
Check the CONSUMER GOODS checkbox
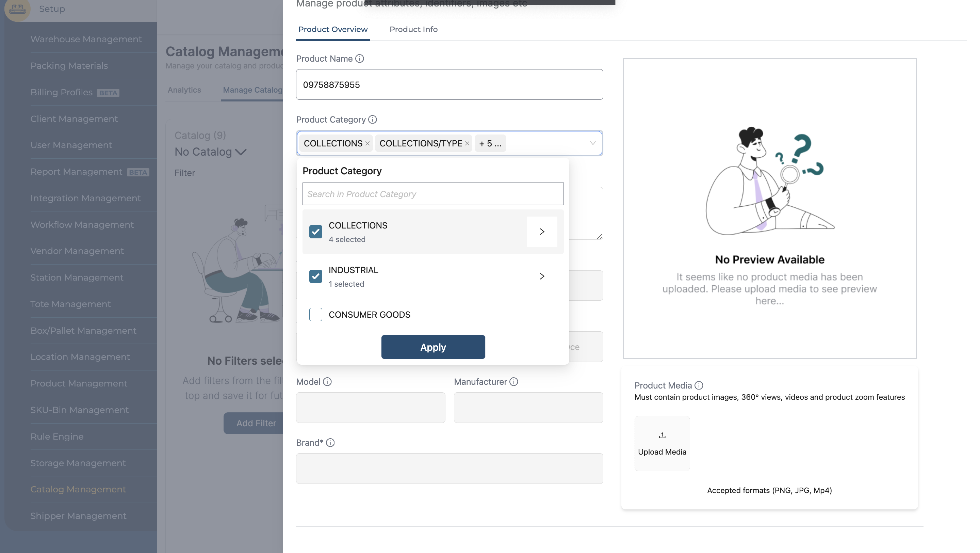pos(315,315)
